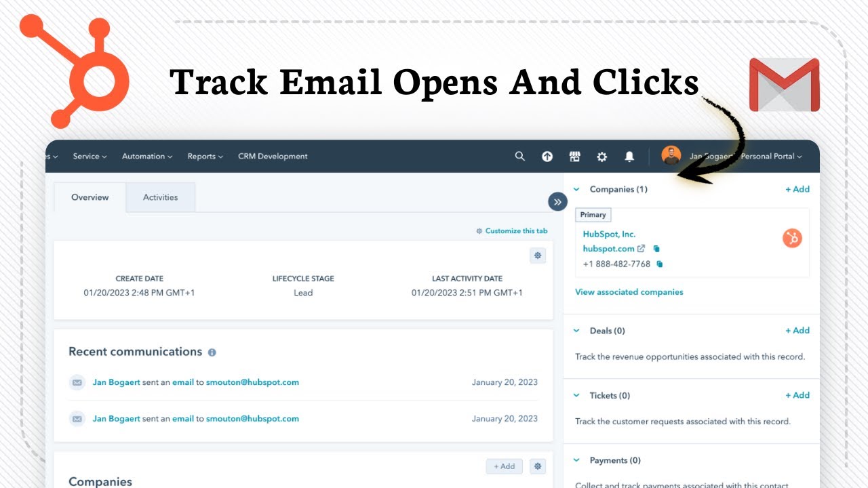Screen dimensions: 868x488
Task: Open the Automation dropdown menu
Action: [147, 157]
